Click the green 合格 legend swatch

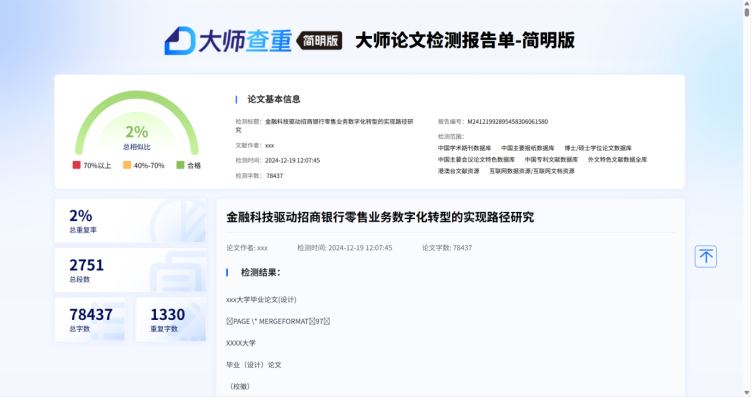click(x=180, y=165)
